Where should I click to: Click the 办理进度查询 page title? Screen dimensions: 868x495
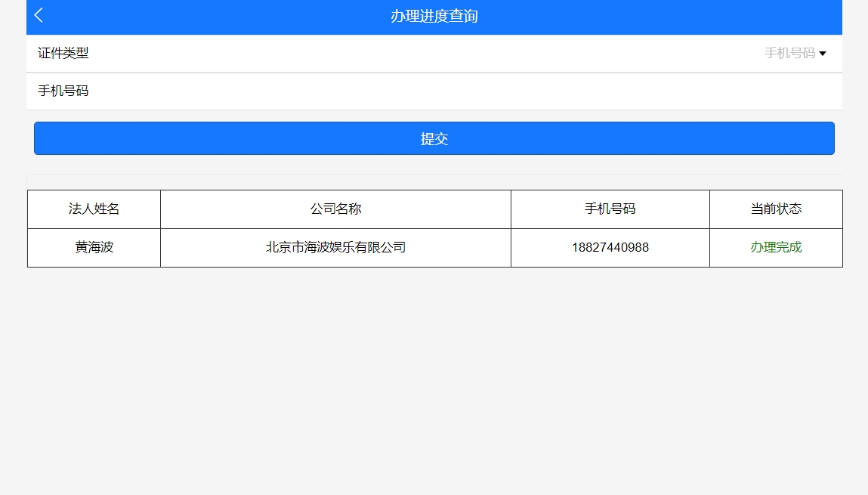point(434,16)
